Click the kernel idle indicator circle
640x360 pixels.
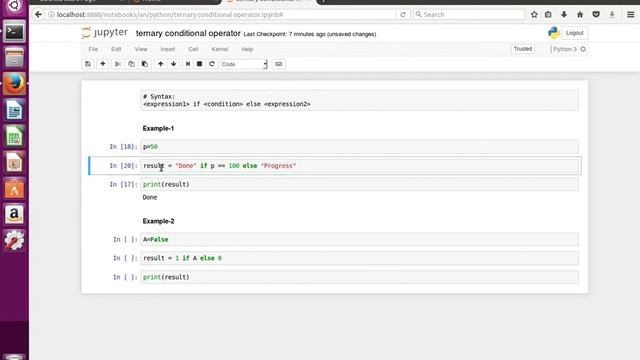[583, 49]
